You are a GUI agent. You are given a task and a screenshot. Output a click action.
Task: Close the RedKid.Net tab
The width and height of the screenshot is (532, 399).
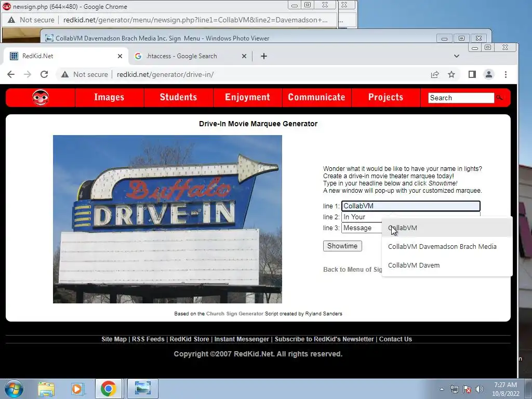coord(120,56)
